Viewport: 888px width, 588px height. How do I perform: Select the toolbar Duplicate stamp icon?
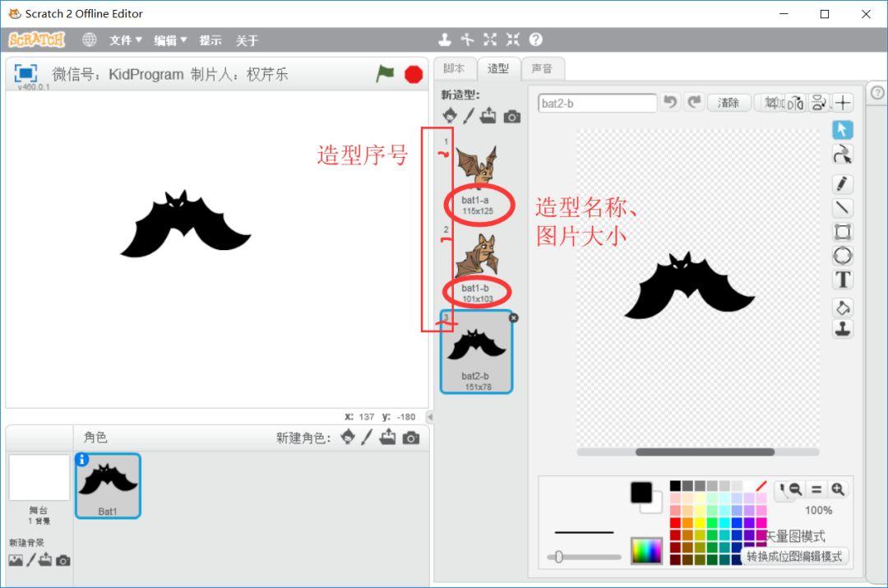point(445,39)
